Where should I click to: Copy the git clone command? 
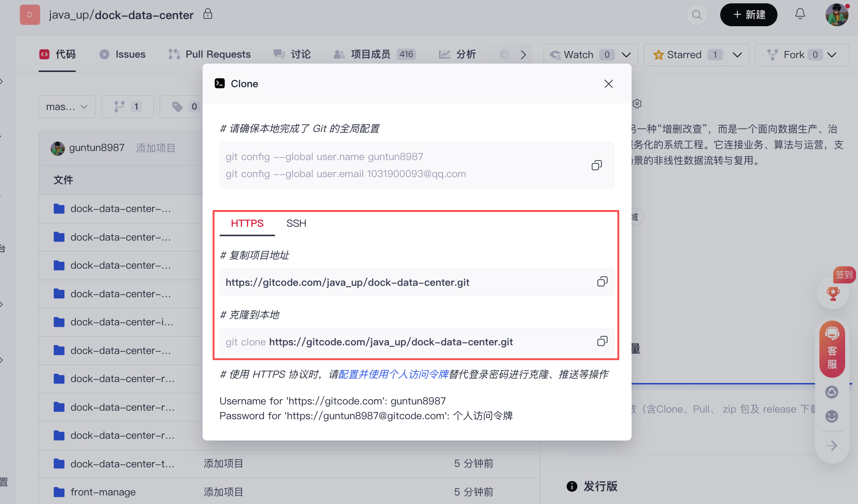pos(602,342)
